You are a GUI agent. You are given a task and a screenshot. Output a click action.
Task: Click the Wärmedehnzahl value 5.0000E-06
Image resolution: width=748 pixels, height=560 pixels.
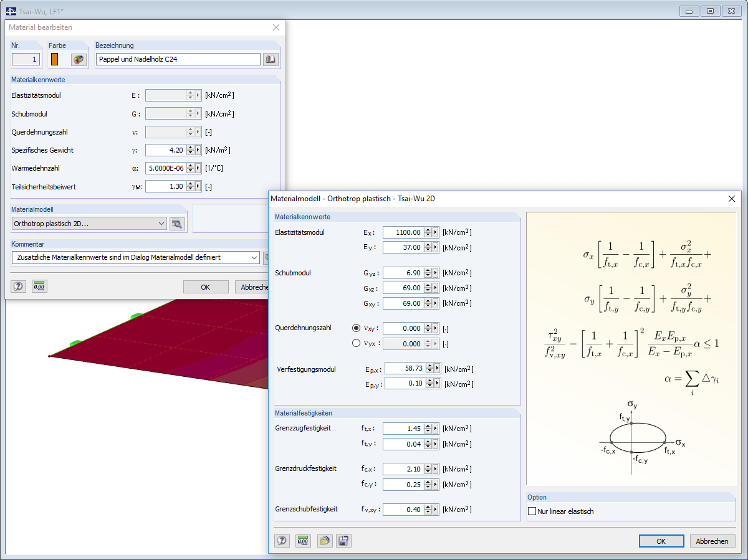point(165,168)
